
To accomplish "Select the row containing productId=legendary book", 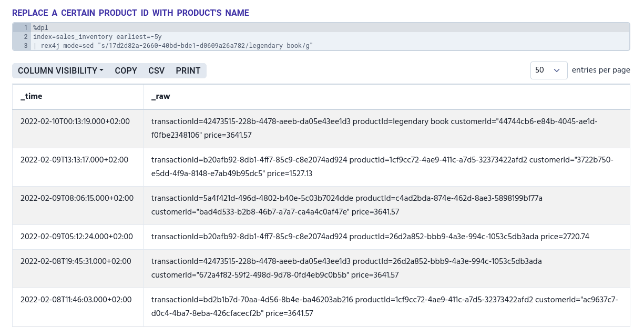I will coord(321,129).
